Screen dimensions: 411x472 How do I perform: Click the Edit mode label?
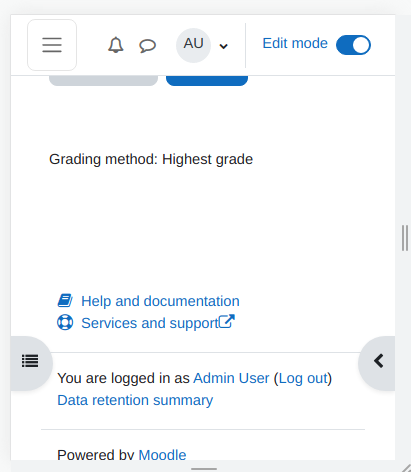tap(295, 43)
